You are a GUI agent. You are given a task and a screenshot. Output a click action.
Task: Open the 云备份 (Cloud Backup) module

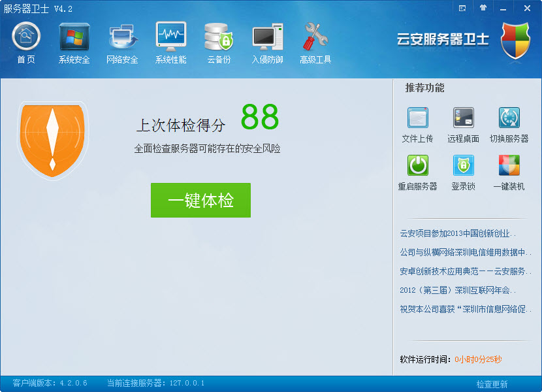(x=219, y=41)
